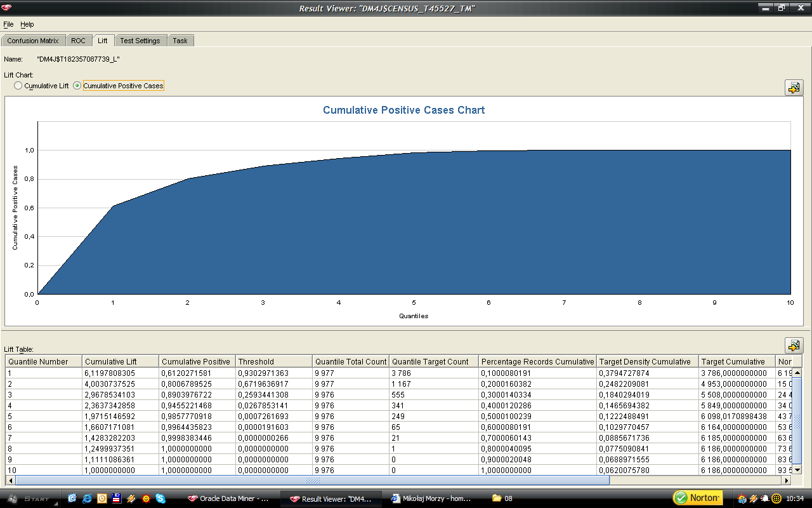
Task: Click the chart export icon above the chart
Action: (x=794, y=88)
